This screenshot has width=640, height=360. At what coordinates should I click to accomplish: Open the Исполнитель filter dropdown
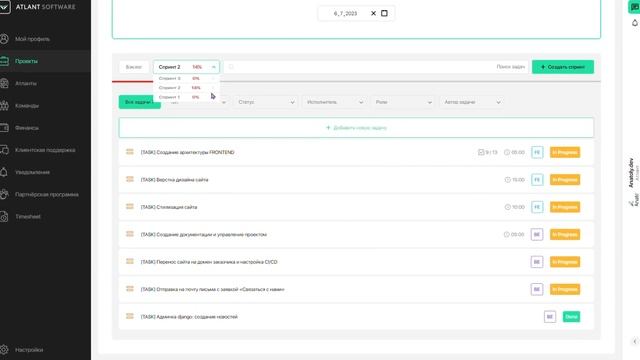pos(334,102)
